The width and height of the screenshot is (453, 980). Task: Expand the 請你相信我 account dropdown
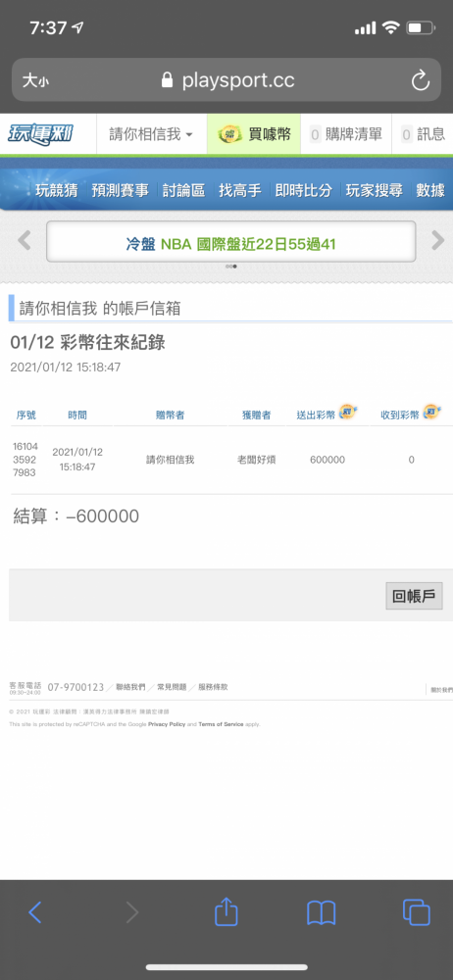click(151, 133)
